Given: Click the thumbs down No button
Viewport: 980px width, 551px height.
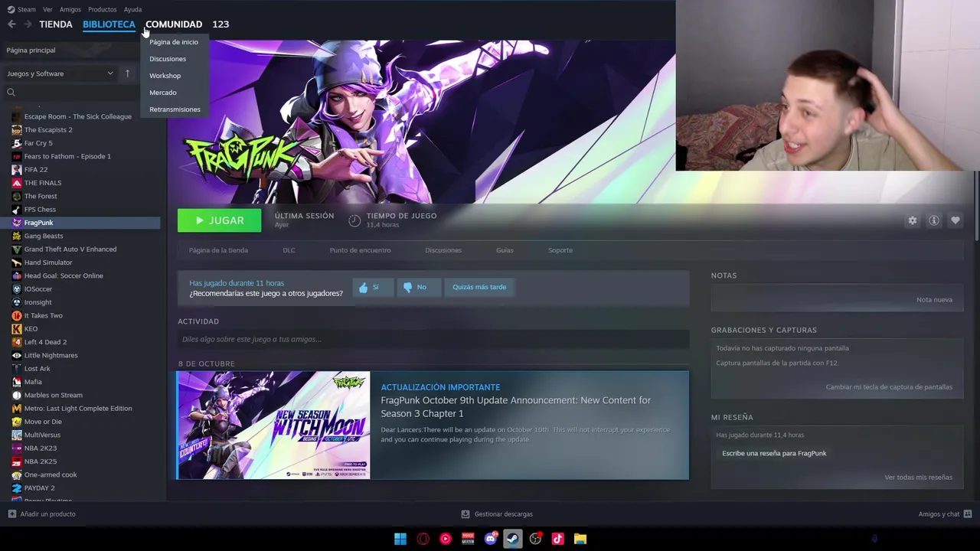Looking at the screenshot, I should (419, 287).
